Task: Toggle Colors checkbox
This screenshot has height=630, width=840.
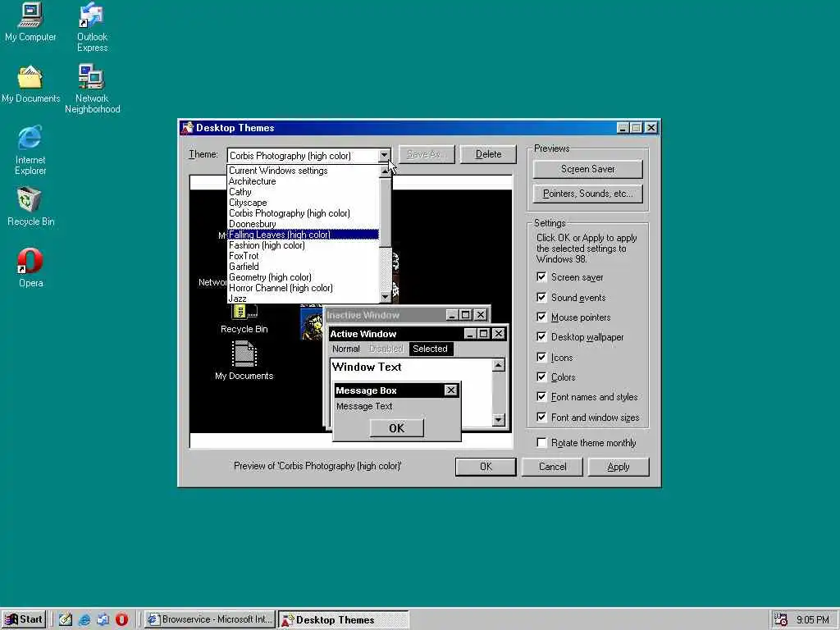Action: coord(541,377)
